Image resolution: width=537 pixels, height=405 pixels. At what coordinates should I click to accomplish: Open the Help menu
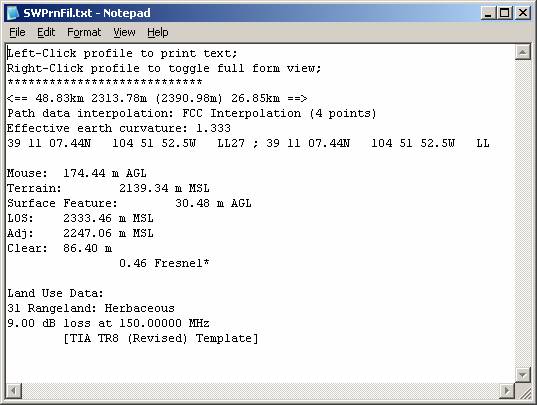(x=158, y=33)
